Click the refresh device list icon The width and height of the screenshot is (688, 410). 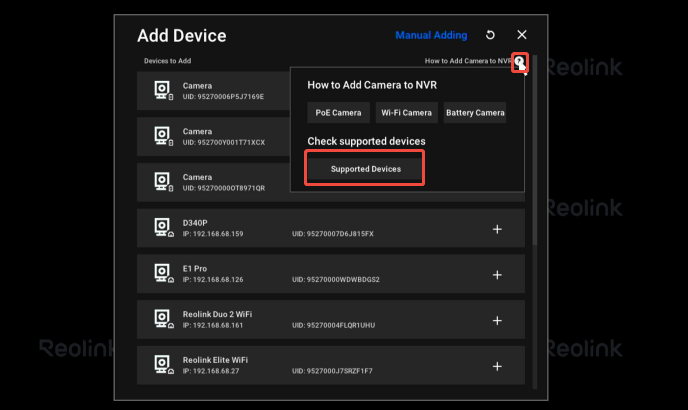point(490,35)
